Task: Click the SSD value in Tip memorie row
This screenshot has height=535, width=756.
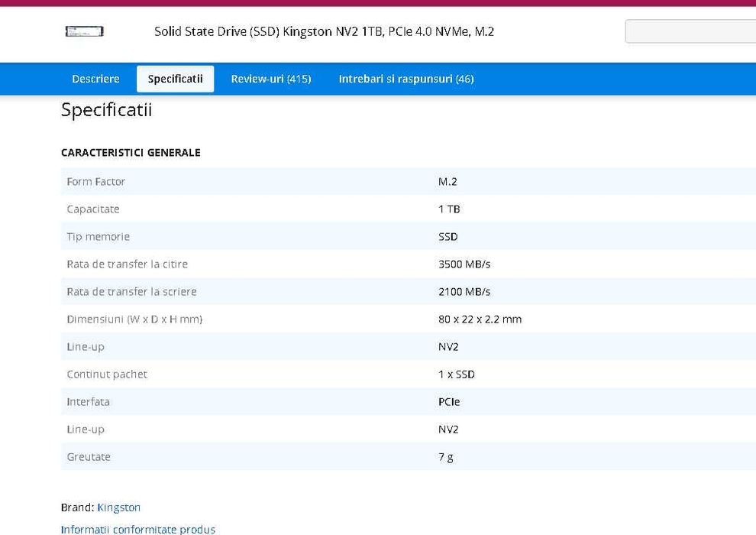Action: 448,237
